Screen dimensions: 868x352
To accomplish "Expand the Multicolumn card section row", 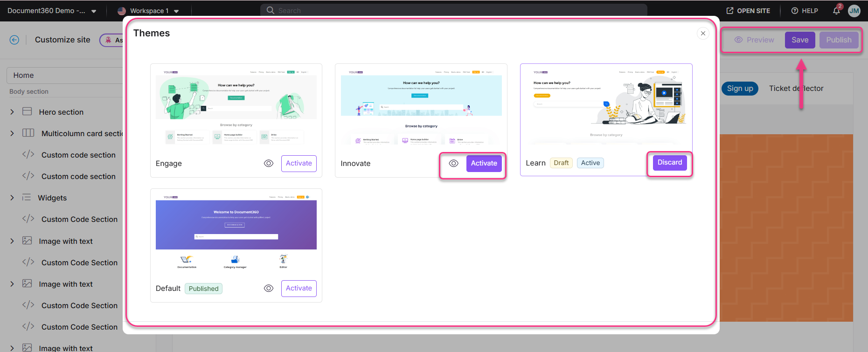I will (x=12, y=133).
